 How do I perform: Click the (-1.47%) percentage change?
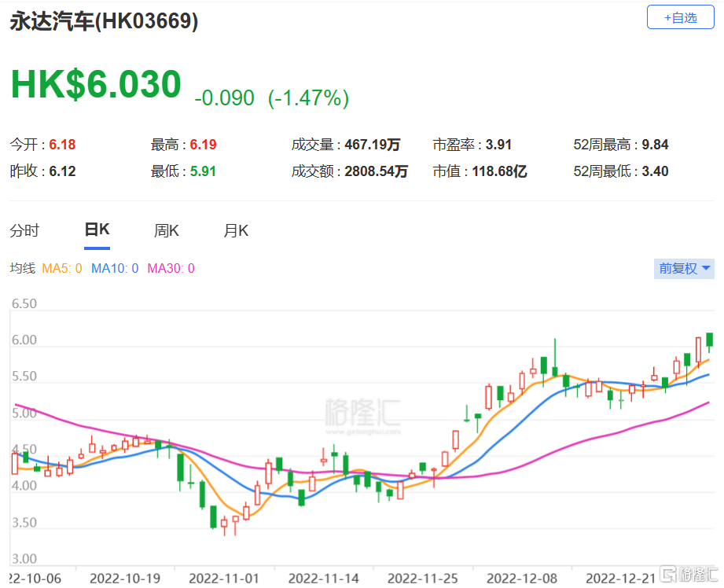(x=308, y=98)
